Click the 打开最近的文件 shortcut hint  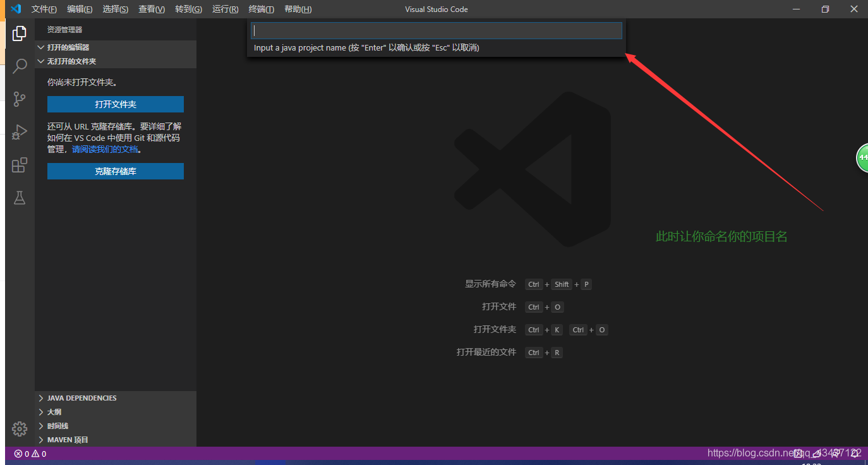pos(486,353)
